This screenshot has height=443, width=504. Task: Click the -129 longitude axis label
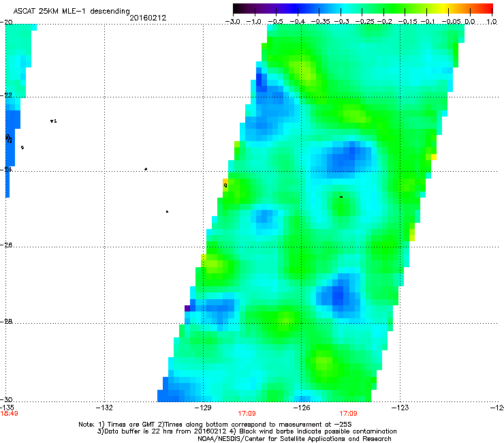tap(203, 408)
